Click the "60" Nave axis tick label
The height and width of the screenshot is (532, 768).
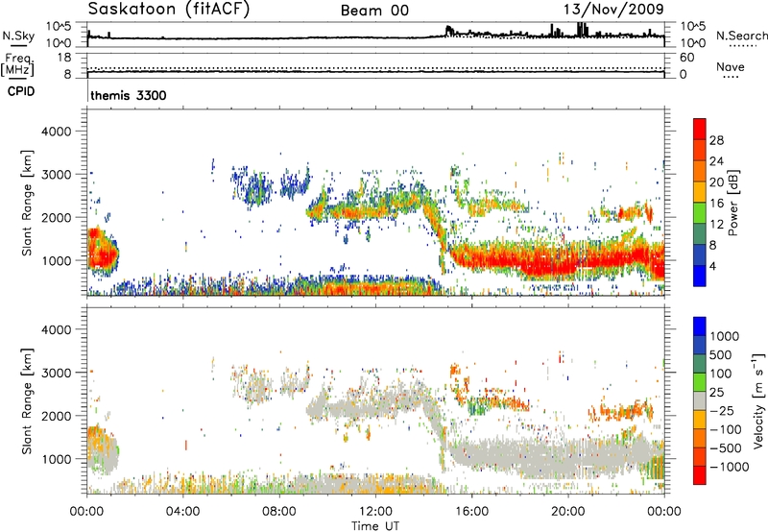tap(686, 58)
